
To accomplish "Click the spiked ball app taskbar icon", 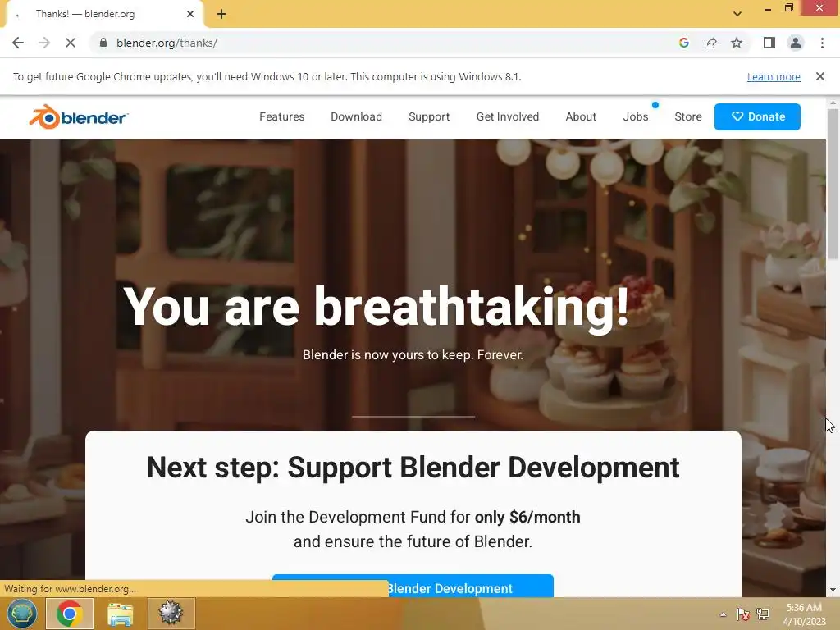I will pos(171,614).
